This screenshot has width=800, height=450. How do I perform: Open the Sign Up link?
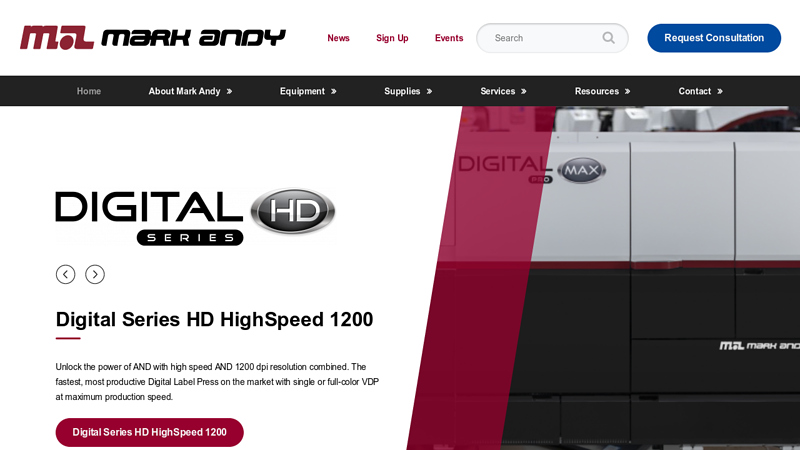[x=392, y=38]
